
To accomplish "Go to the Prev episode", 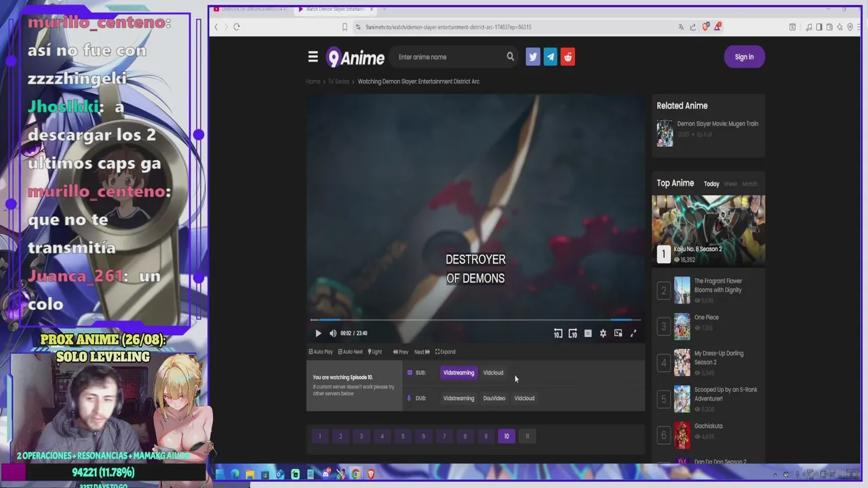I will 401,352.
